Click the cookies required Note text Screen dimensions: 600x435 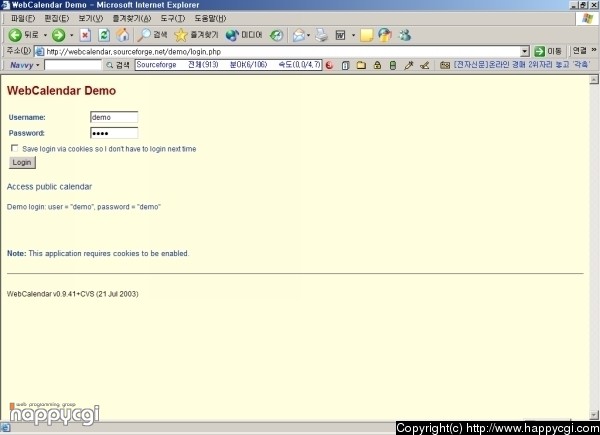coord(98,253)
